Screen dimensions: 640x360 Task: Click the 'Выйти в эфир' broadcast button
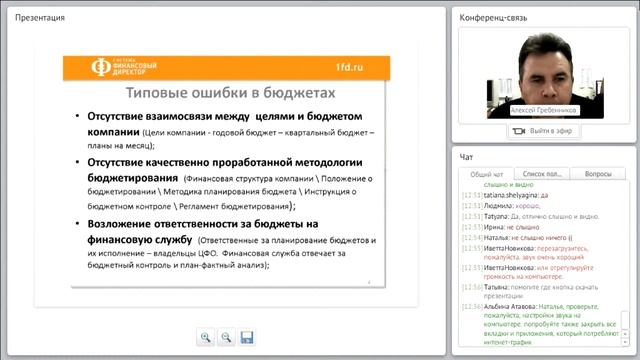544,131
